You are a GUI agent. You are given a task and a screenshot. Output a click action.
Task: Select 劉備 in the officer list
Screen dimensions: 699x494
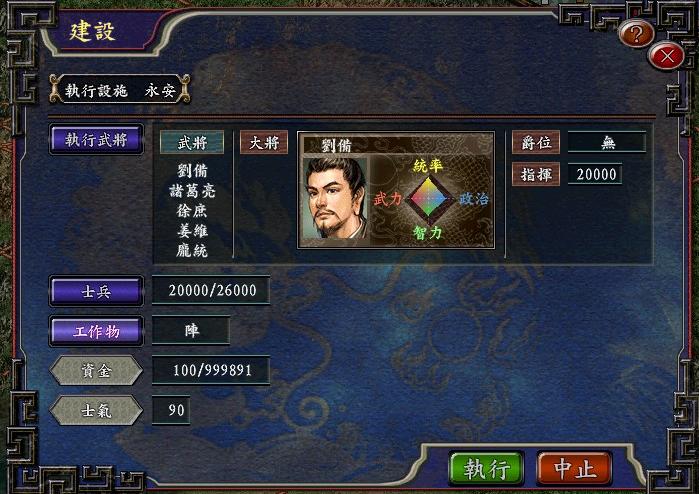[x=192, y=170]
